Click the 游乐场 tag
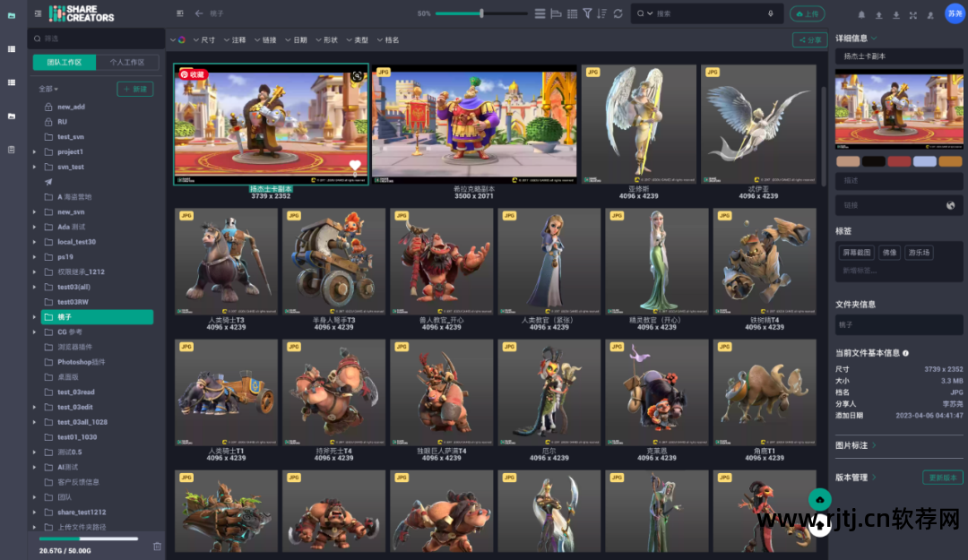968x560 pixels. coord(919,253)
